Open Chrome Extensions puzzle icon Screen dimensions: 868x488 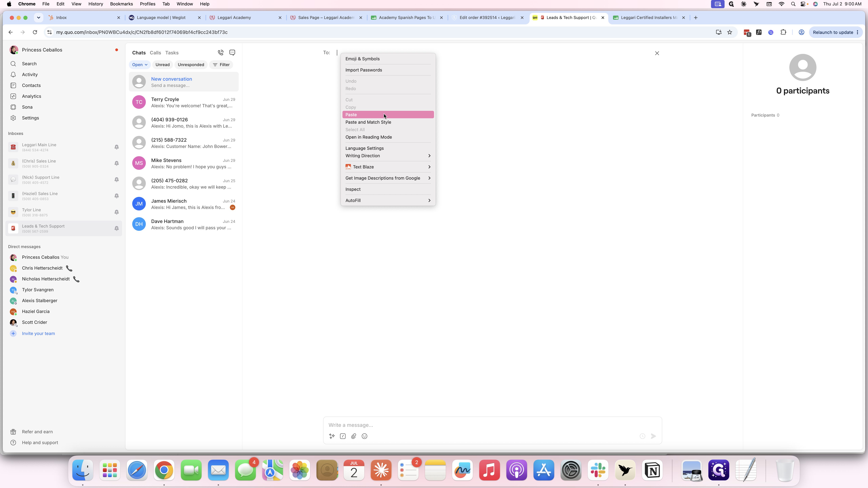tap(783, 32)
